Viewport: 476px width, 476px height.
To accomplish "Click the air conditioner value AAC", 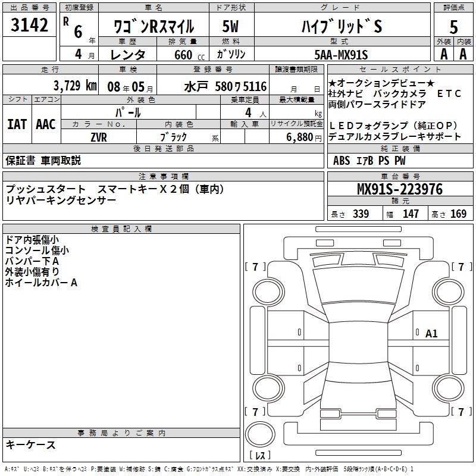I will point(46,124).
